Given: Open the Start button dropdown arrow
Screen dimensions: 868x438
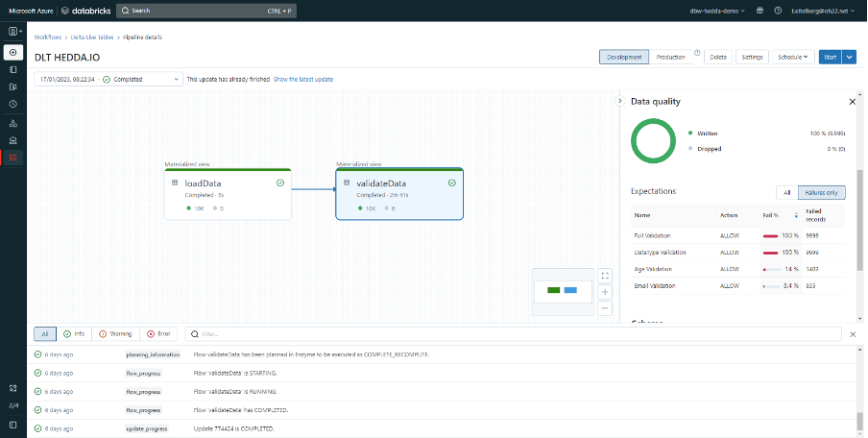Looking at the screenshot, I should (x=850, y=57).
